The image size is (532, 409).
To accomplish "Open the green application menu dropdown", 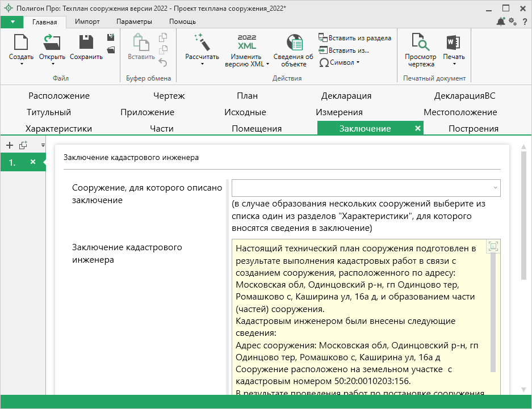I will (12, 22).
